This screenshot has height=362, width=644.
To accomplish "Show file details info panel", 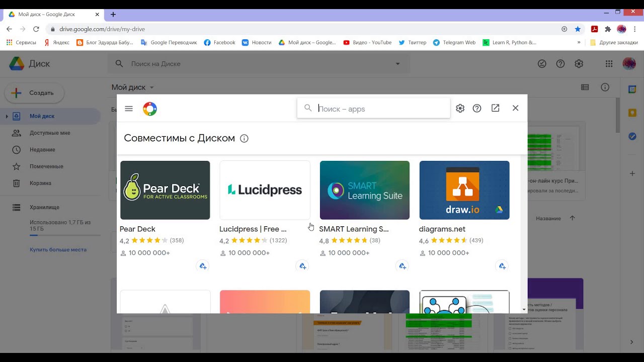I will tap(605, 87).
